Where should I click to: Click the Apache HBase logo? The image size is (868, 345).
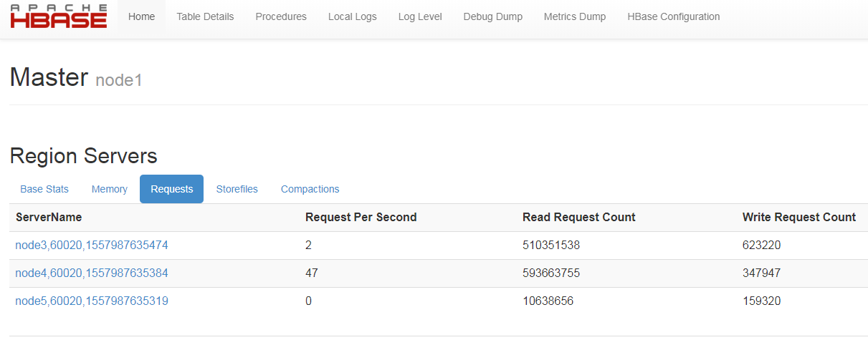click(59, 16)
